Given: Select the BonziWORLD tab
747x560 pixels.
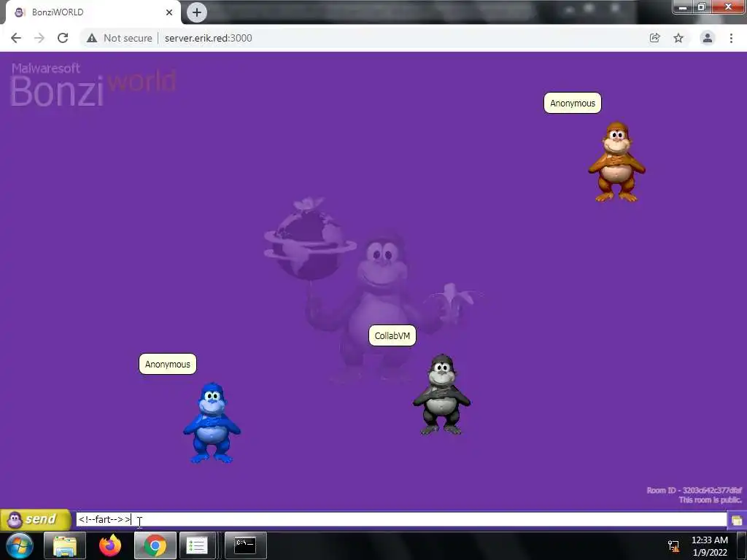Looking at the screenshot, I should point(93,12).
